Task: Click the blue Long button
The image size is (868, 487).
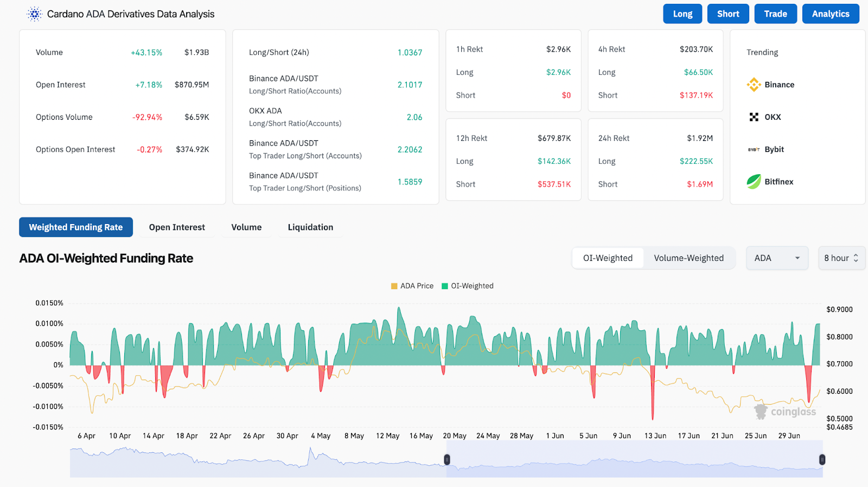Action: 682,14
